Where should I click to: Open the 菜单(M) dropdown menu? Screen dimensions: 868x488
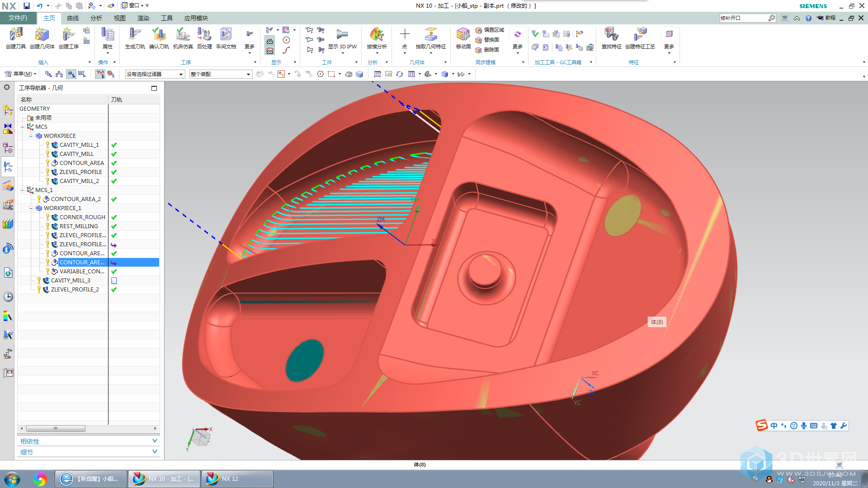pos(20,74)
